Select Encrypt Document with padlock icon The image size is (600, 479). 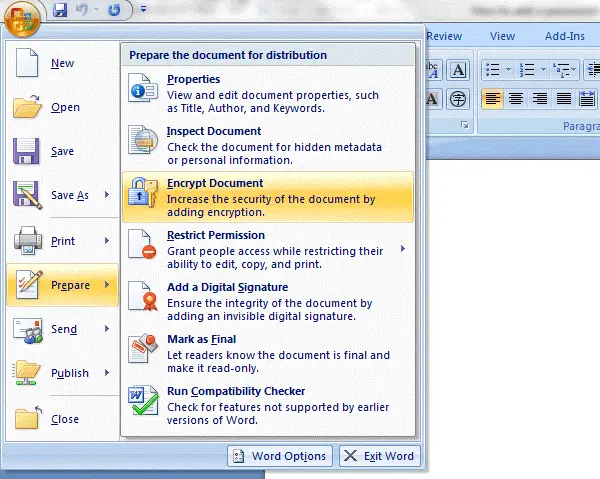(268, 197)
